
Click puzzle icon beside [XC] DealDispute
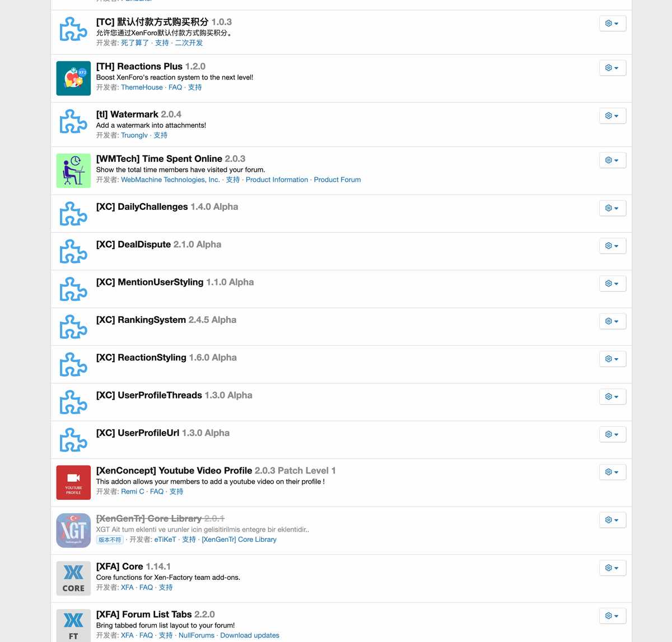click(x=73, y=251)
